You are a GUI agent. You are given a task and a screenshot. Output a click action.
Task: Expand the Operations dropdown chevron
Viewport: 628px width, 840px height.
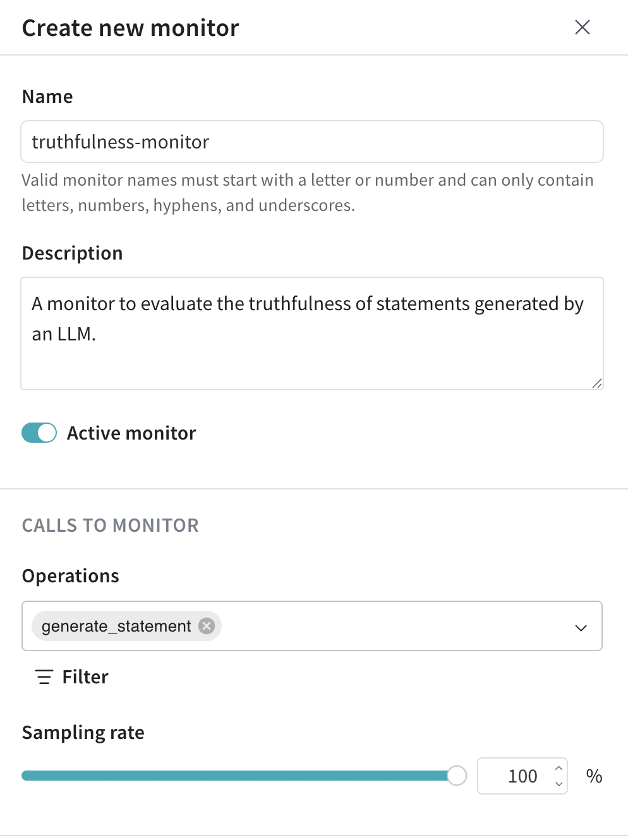[581, 628]
